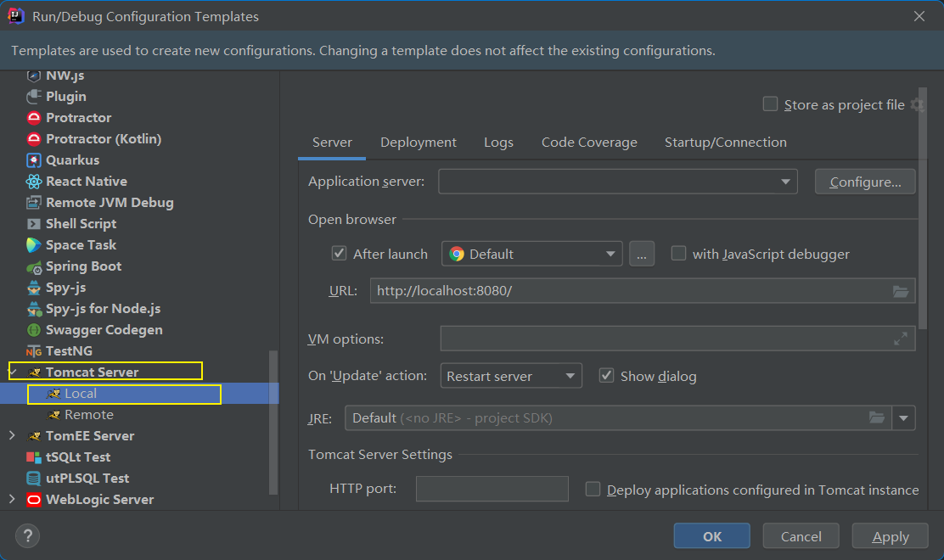Switch to the Server tab
This screenshot has width=944, height=560.
coord(332,143)
